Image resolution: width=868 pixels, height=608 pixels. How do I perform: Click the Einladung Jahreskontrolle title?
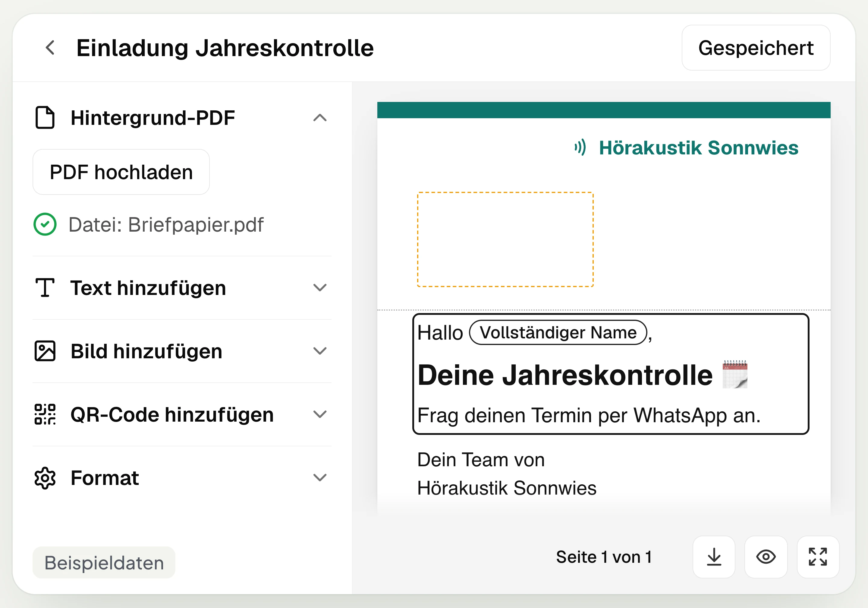225,48
